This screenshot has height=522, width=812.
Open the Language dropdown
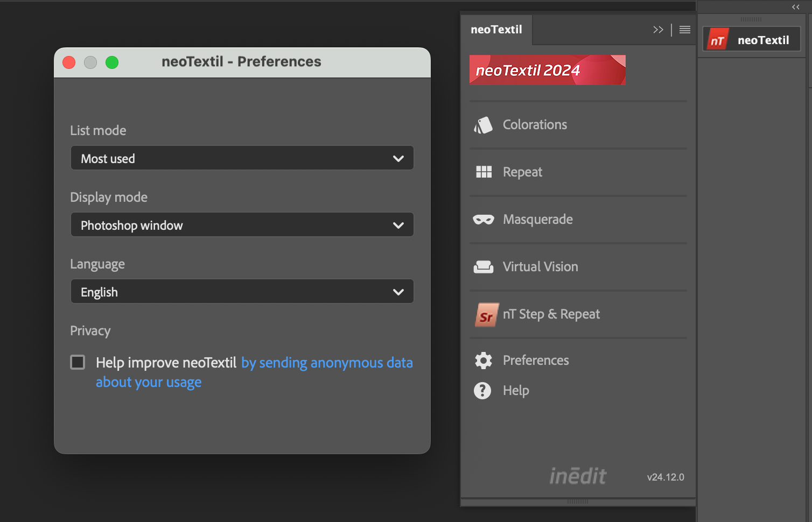[x=242, y=292]
